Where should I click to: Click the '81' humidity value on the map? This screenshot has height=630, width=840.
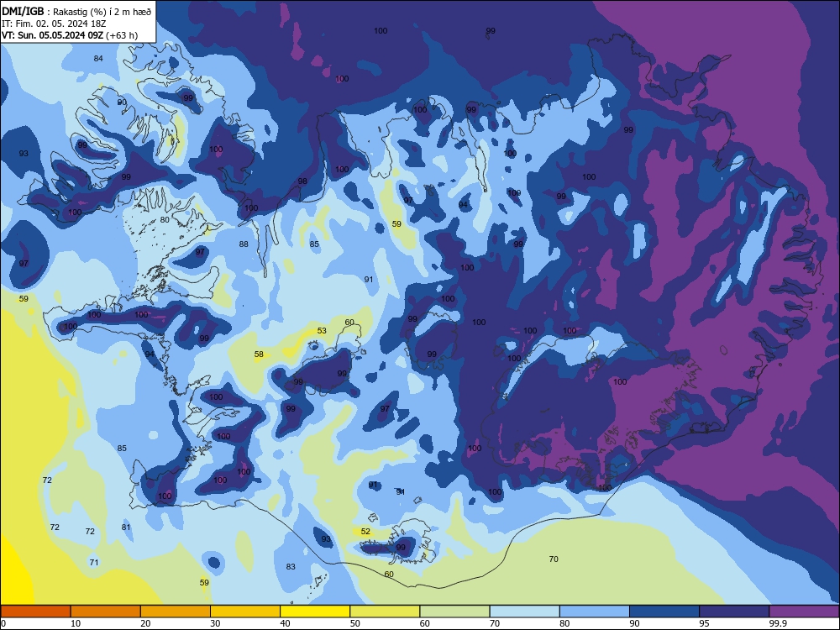click(x=126, y=528)
